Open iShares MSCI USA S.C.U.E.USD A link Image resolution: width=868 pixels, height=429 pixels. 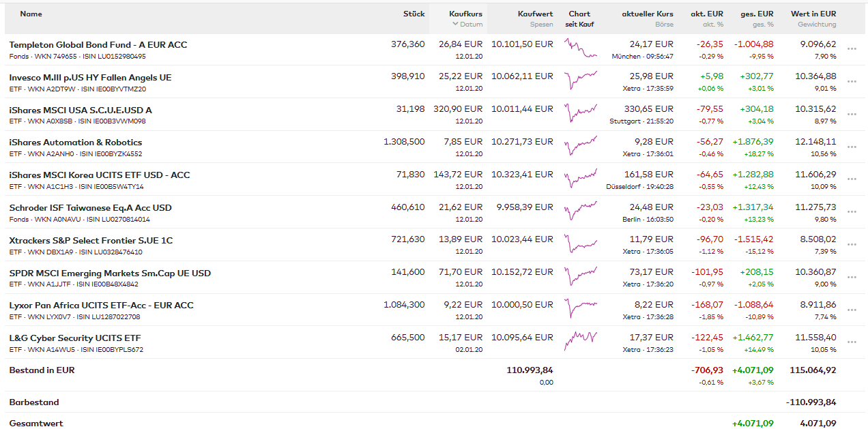coord(81,110)
